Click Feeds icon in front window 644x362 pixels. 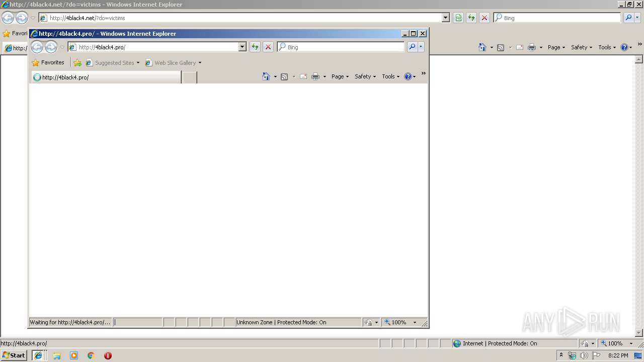point(284,76)
